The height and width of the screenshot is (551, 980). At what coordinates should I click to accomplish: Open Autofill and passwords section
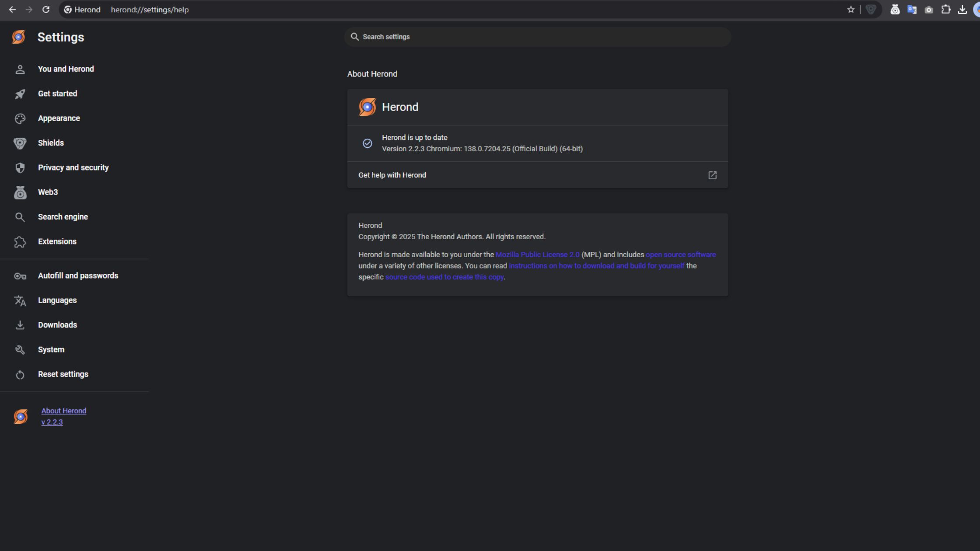click(x=78, y=275)
